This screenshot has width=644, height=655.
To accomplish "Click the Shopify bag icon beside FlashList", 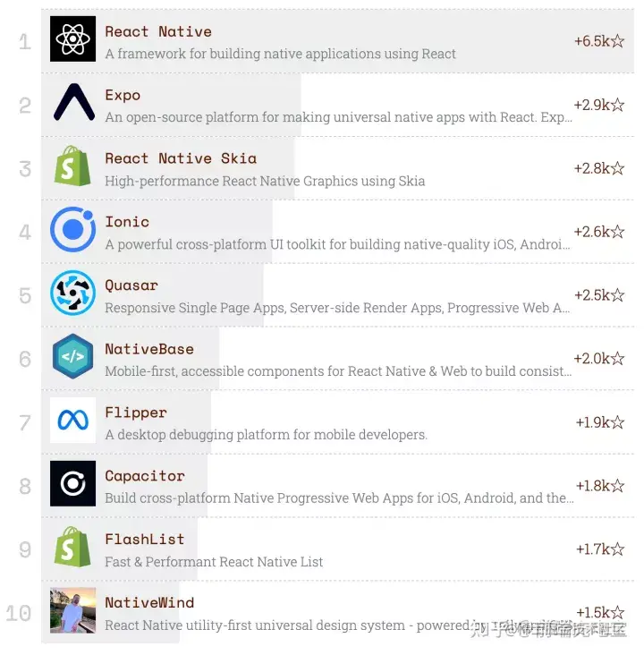I will coord(72,547).
